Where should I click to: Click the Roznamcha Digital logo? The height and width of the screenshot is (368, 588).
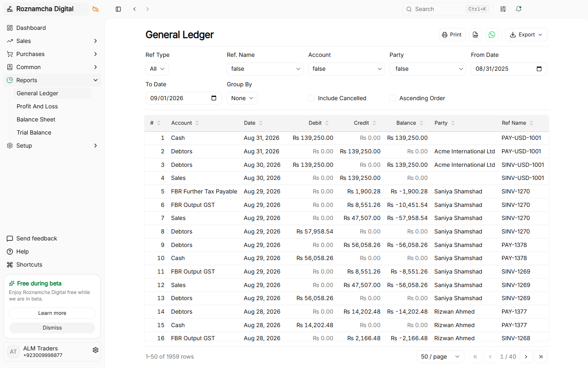coord(9,9)
